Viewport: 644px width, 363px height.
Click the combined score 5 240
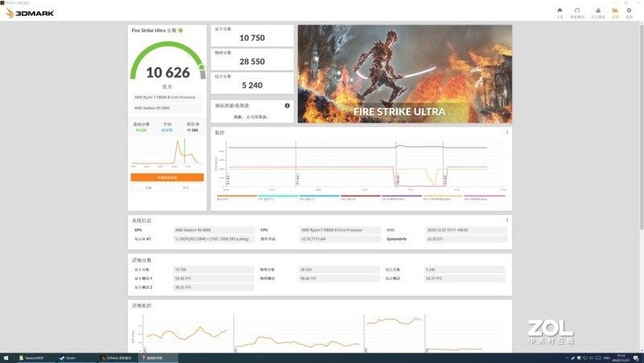[x=252, y=85]
